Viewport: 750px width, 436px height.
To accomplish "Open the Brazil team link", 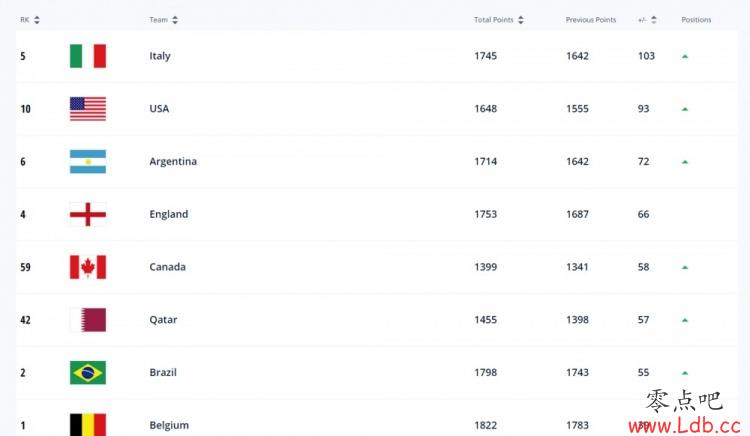I will coord(163,372).
